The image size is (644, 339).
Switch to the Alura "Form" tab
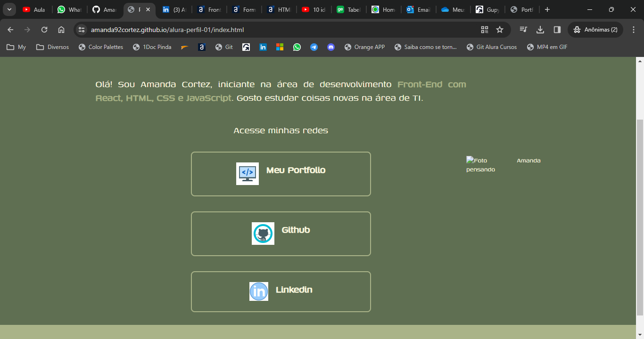coord(243,9)
